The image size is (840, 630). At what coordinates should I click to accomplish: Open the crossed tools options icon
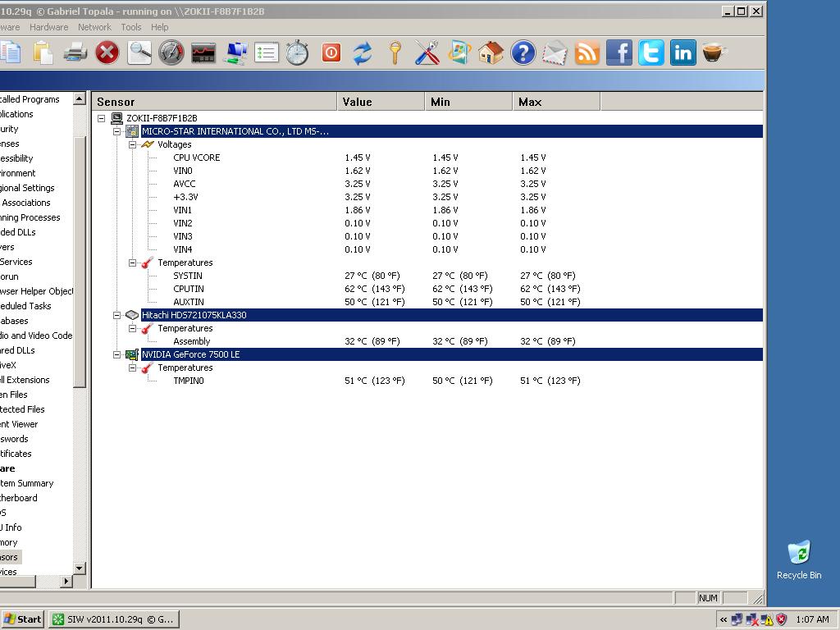tap(427, 53)
